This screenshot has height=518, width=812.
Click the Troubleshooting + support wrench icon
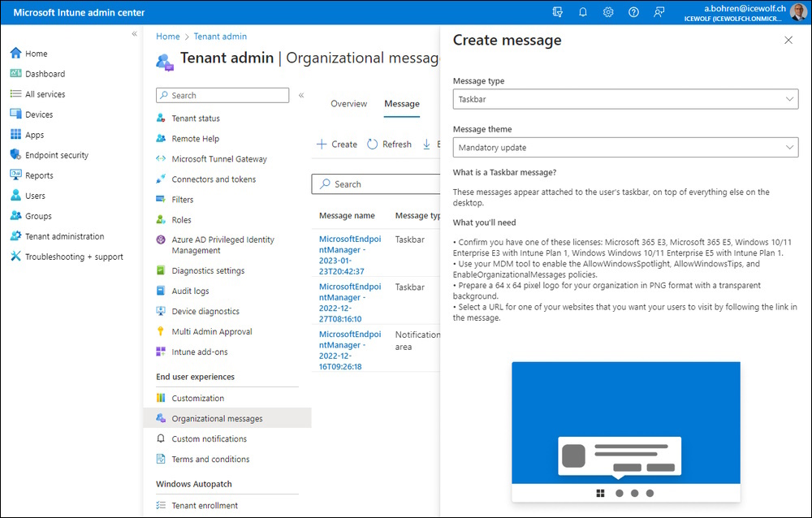[16, 256]
